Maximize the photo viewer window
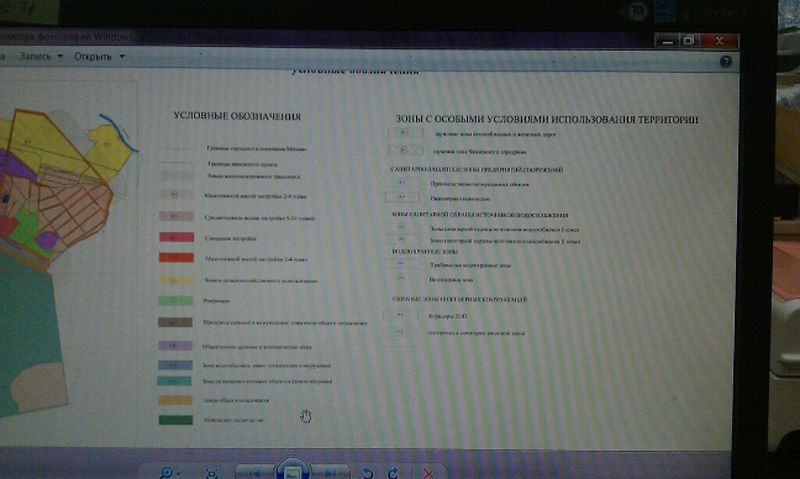 pos(689,40)
